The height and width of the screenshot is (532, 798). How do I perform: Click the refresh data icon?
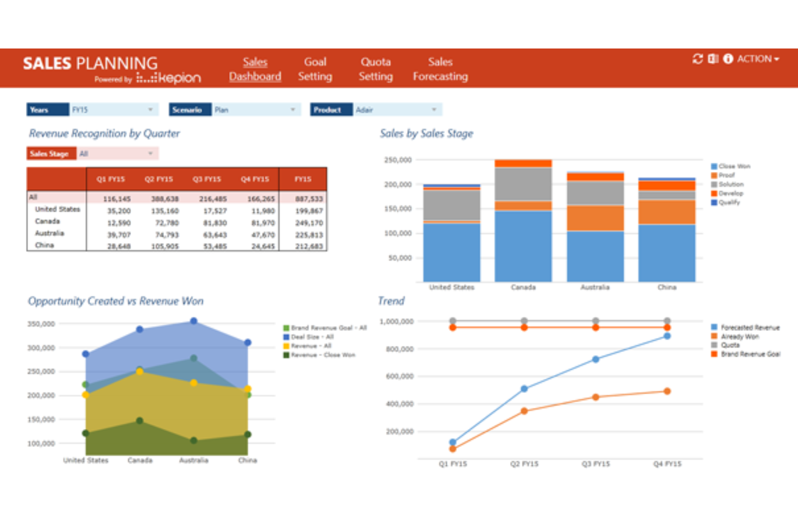(x=698, y=59)
